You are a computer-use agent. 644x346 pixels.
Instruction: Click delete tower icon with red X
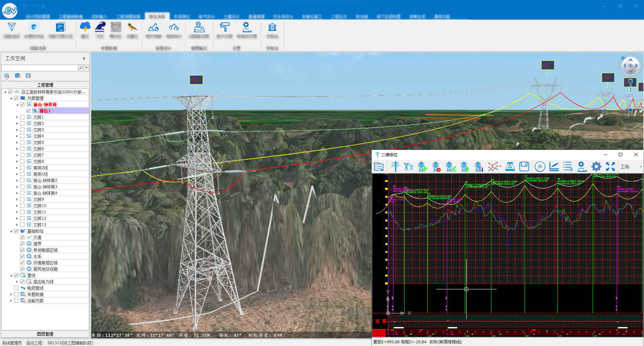[436, 167]
